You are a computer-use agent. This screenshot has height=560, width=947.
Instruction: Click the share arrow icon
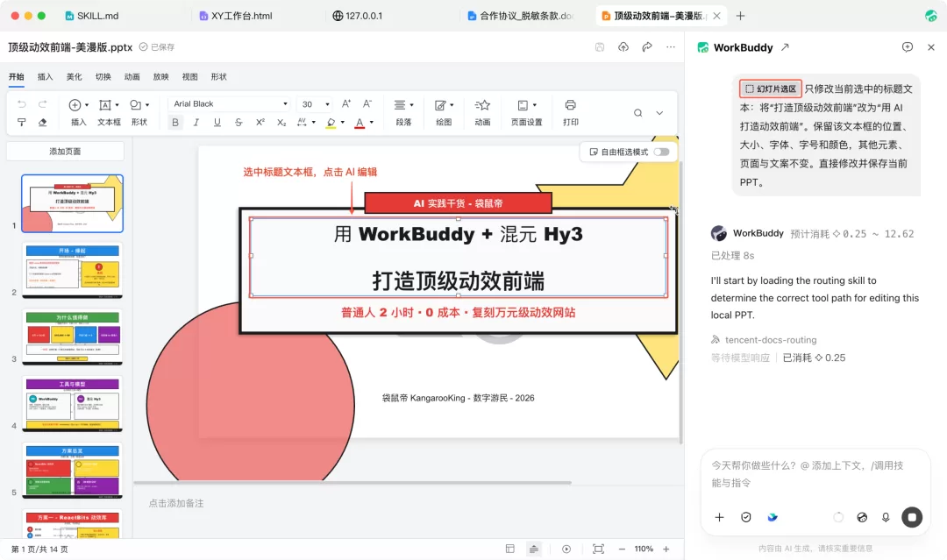[x=647, y=47]
